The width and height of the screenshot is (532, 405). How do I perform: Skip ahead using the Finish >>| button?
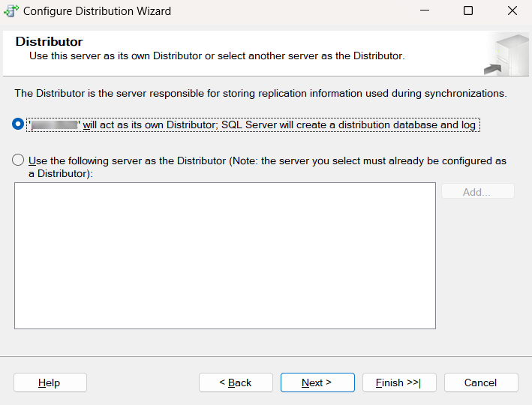coord(398,382)
